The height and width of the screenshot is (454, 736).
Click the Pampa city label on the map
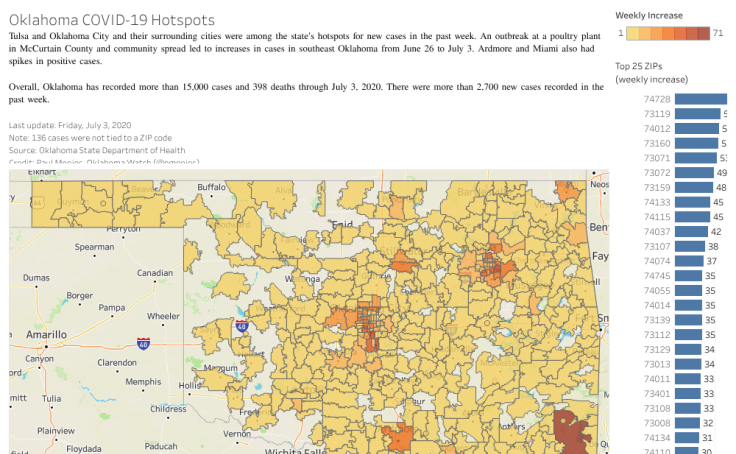pyautogui.click(x=112, y=308)
